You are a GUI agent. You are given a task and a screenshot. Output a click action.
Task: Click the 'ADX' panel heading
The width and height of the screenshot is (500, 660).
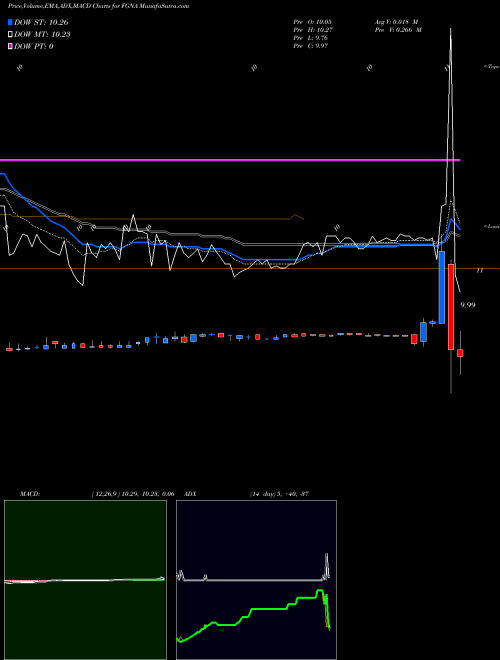point(190,493)
